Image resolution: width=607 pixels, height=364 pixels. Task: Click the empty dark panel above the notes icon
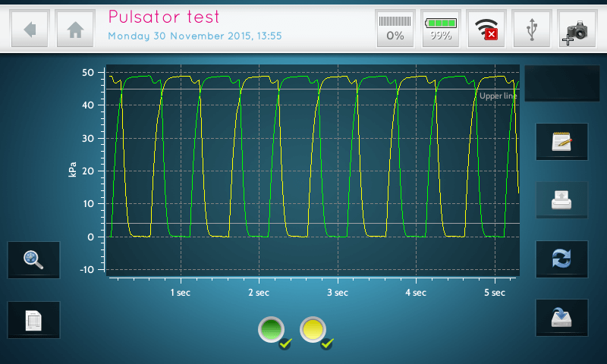(x=561, y=83)
